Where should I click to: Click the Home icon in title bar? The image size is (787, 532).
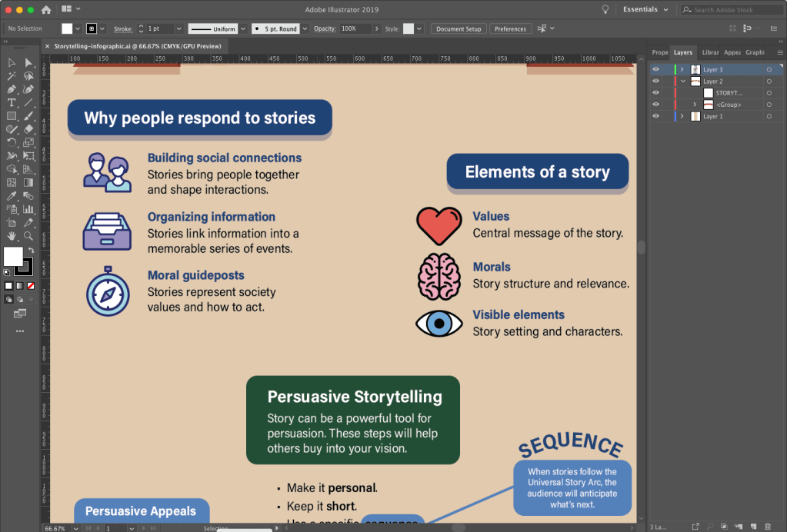coord(46,9)
